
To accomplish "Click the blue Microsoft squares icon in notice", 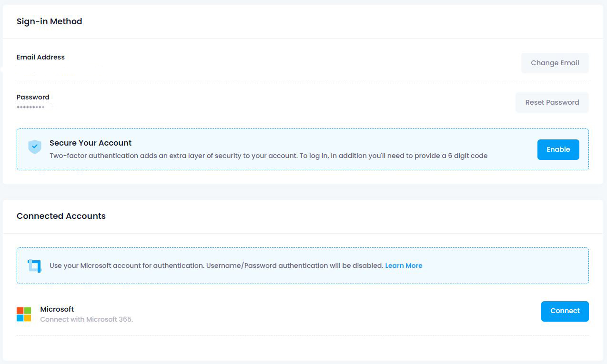I will coord(34,266).
